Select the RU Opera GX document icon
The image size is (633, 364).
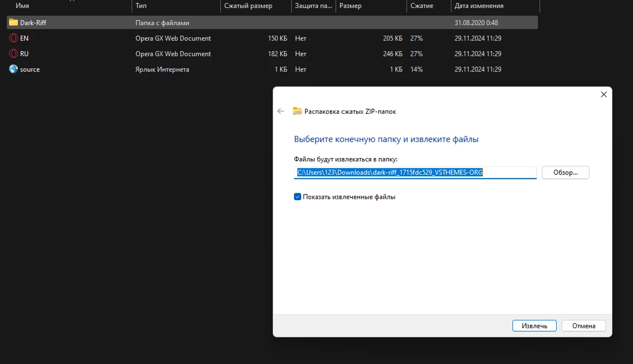point(13,54)
